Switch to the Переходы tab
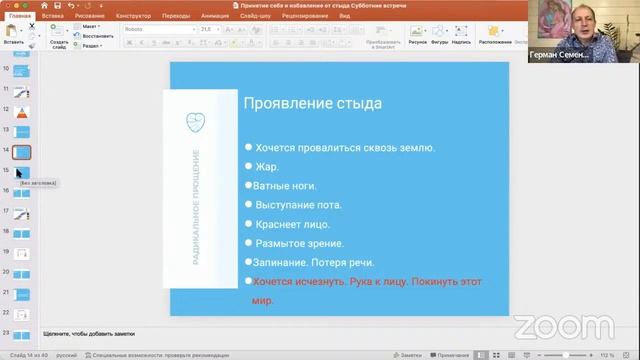This screenshot has height=360, width=640. coord(176,16)
